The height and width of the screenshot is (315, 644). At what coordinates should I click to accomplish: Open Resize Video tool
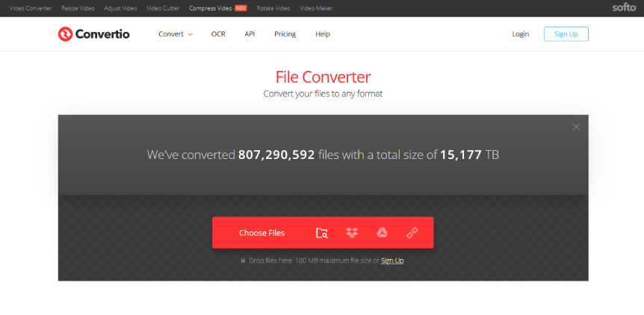[78, 8]
